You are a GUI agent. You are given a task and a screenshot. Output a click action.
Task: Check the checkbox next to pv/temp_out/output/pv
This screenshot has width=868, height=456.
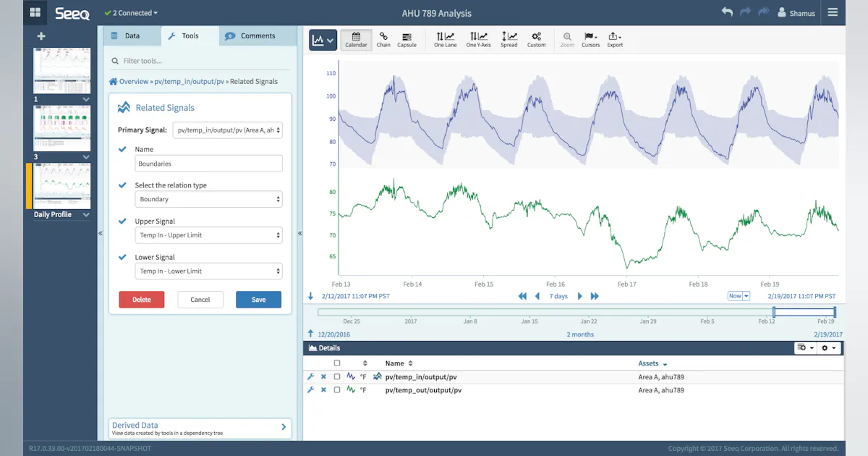tap(336, 389)
